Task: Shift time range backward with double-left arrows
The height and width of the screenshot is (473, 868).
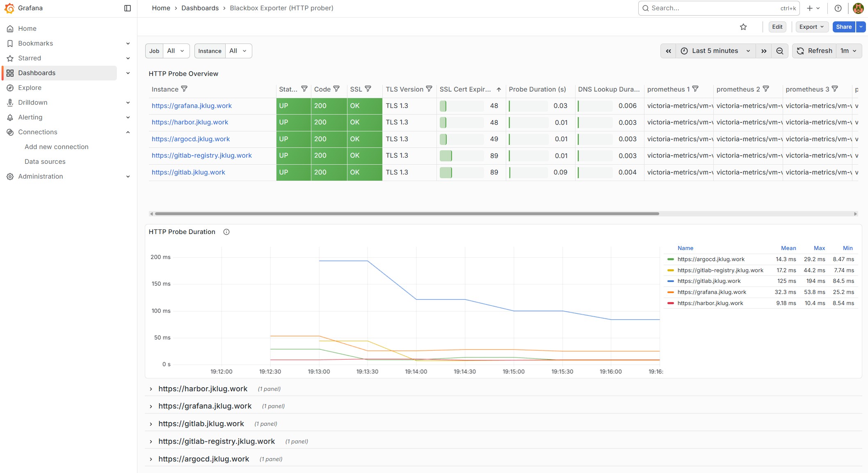Action: (x=668, y=51)
